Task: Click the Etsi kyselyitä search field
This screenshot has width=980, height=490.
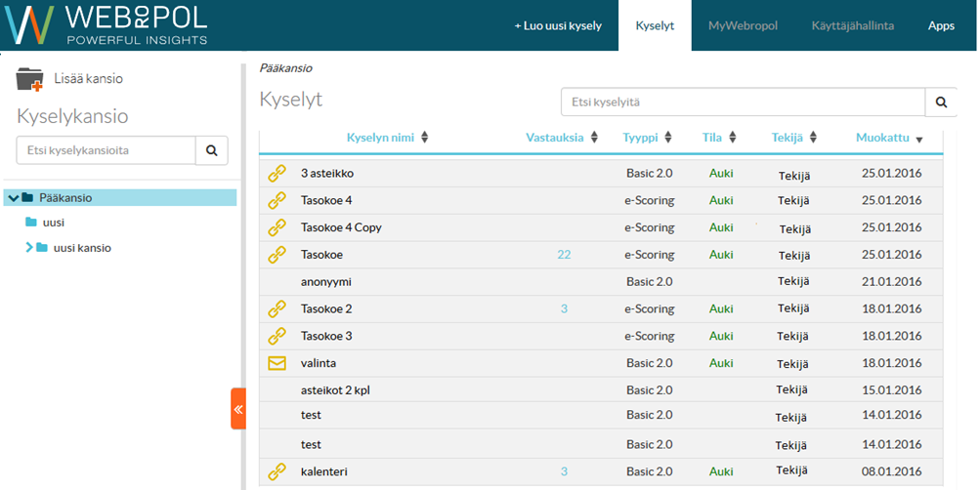Action: pyautogui.click(x=744, y=102)
